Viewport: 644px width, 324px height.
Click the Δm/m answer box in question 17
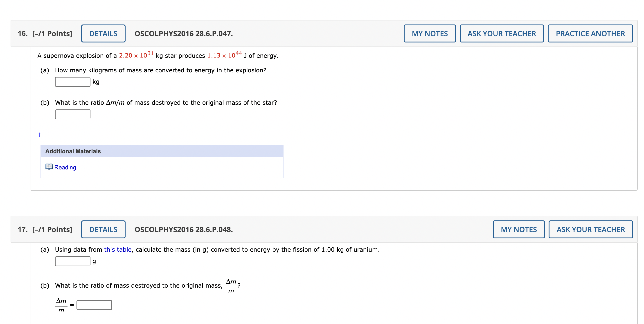(94, 305)
